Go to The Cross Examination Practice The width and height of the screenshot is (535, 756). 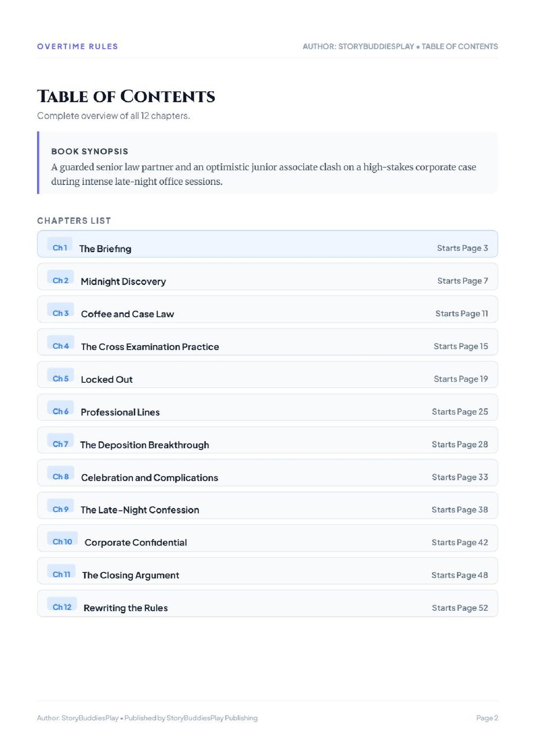[x=267, y=342]
